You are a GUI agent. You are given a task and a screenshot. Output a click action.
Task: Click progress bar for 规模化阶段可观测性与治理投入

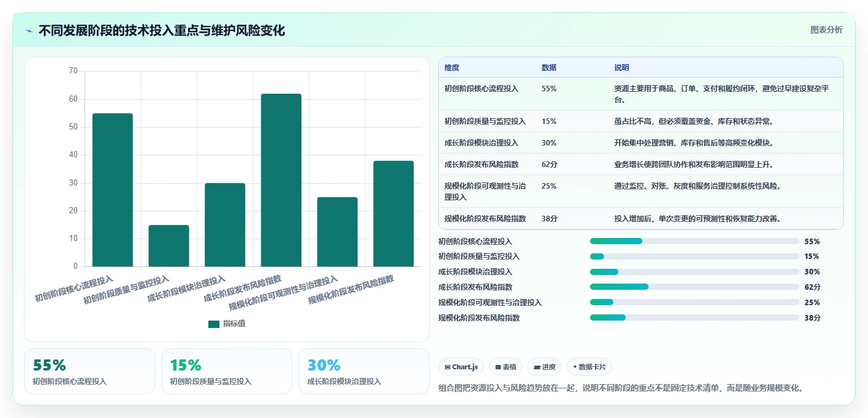tap(694, 302)
